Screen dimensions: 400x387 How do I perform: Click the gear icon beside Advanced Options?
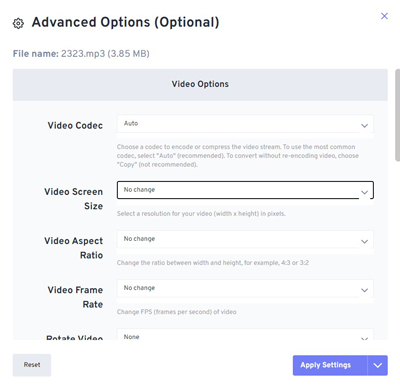(x=18, y=23)
